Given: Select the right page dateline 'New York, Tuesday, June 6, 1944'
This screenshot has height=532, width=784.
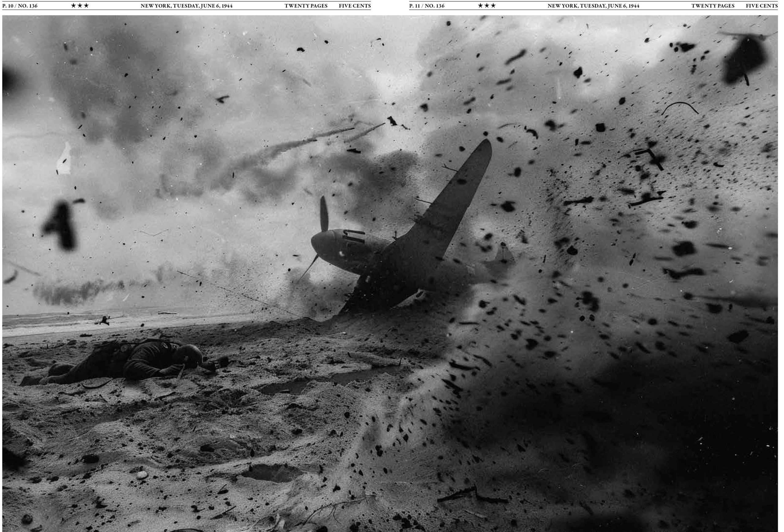Looking at the screenshot, I should [593, 6].
